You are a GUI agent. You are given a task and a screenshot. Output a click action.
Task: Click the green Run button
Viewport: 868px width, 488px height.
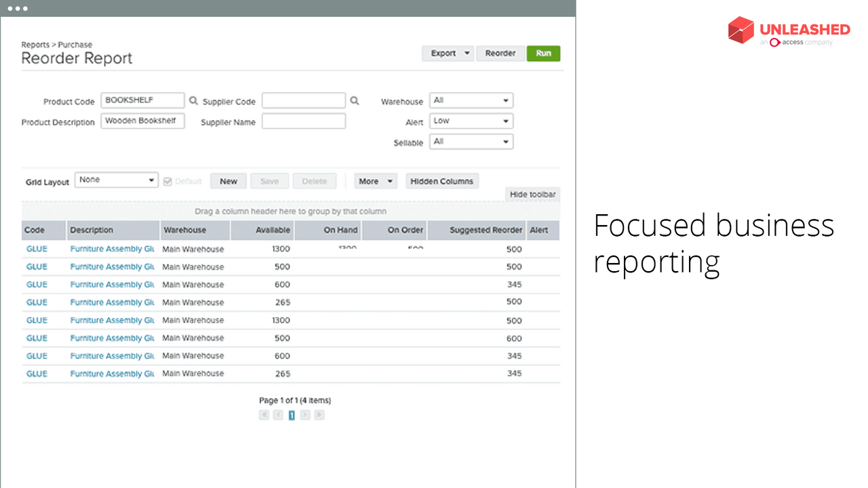pyautogui.click(x=544, y=54)
